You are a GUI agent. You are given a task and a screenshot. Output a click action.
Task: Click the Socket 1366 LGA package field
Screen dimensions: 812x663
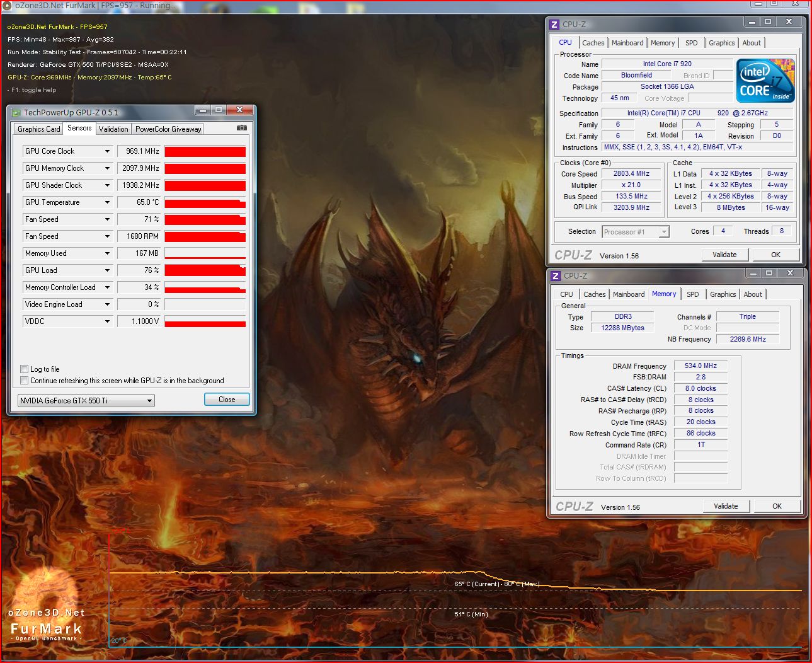[667, 87]
